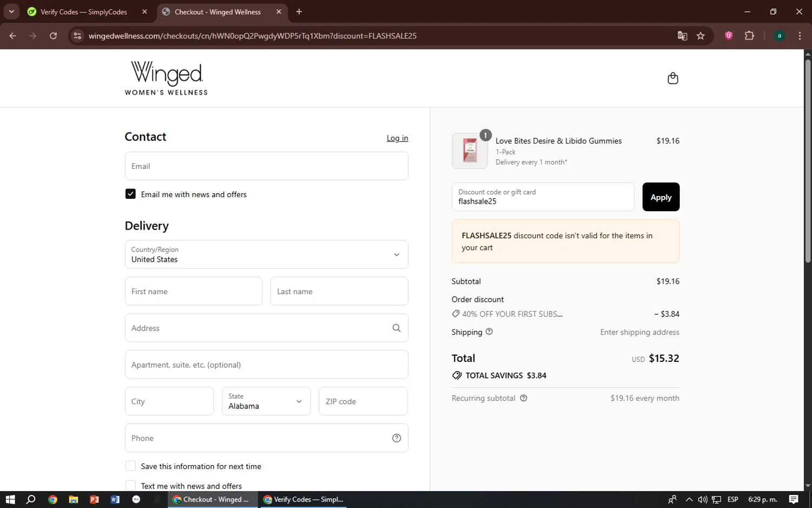
Task: Open volume control in system tray
Action: pos(702,499)
